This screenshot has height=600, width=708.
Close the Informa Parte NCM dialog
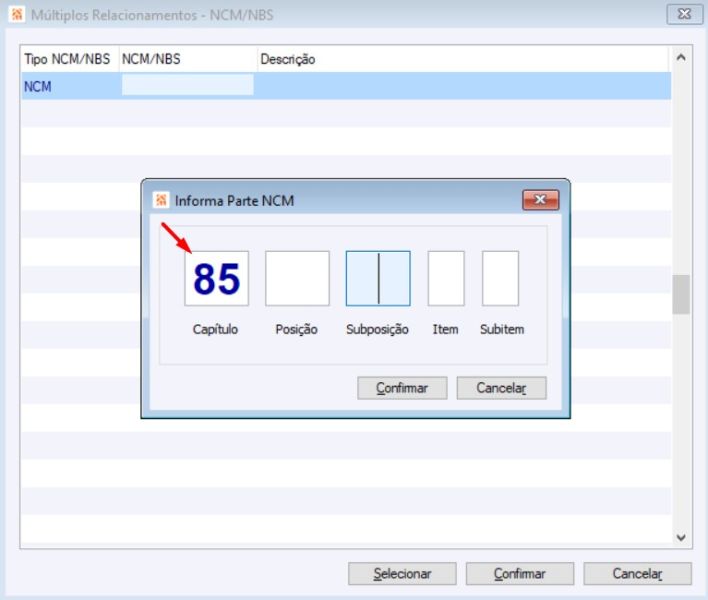coord(540,200)
